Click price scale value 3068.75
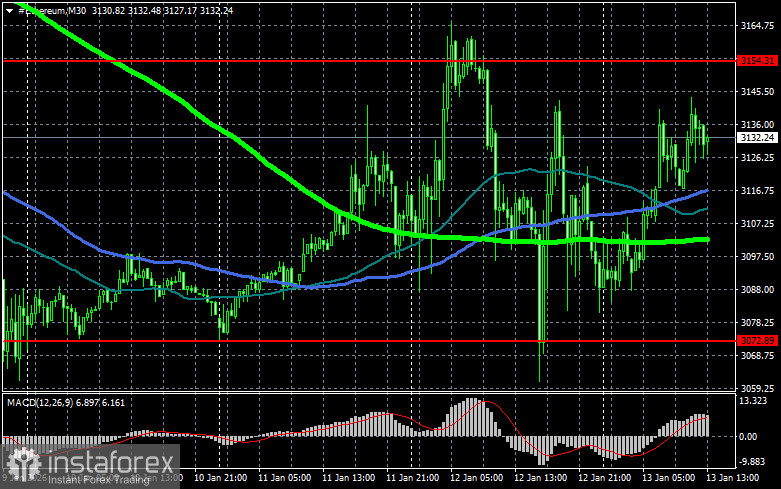781x489 pixels. (757, 356)
